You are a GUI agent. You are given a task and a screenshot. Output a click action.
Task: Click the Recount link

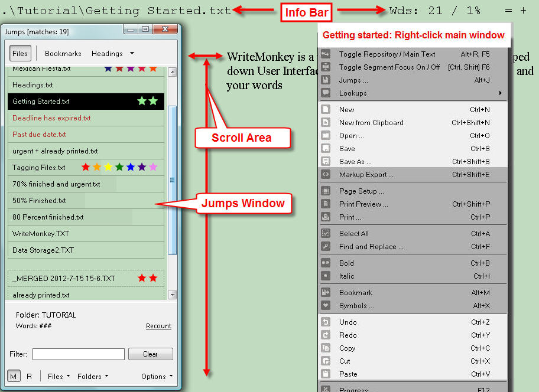pos(158,326)
